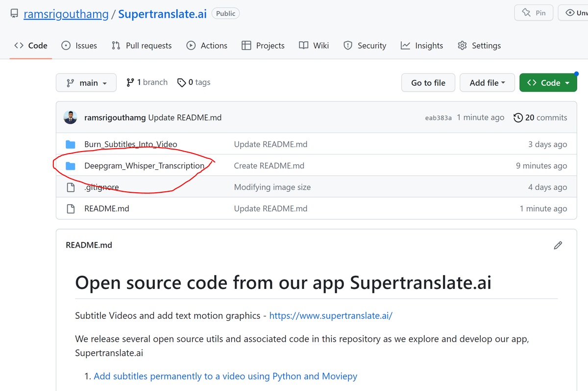588x391 pixels.
Task: Click the README.md panel header title
Action: [89, 245]
